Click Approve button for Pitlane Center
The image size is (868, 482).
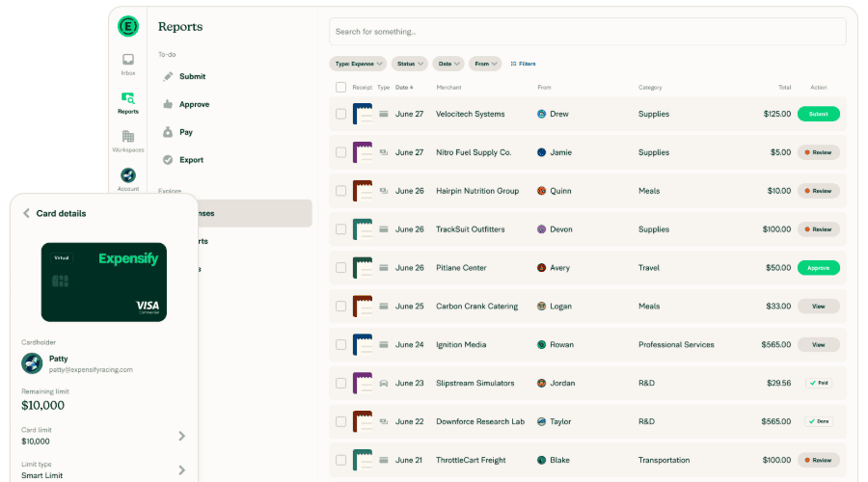pos(818,268)
